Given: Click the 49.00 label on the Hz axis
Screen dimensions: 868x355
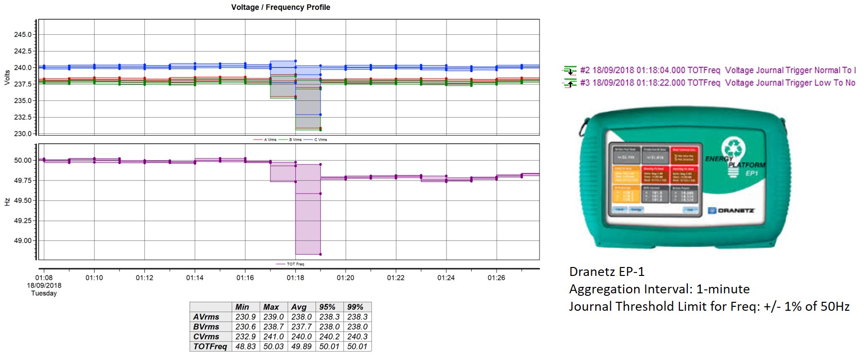Looking at the screenshot, I should [22, 241].
